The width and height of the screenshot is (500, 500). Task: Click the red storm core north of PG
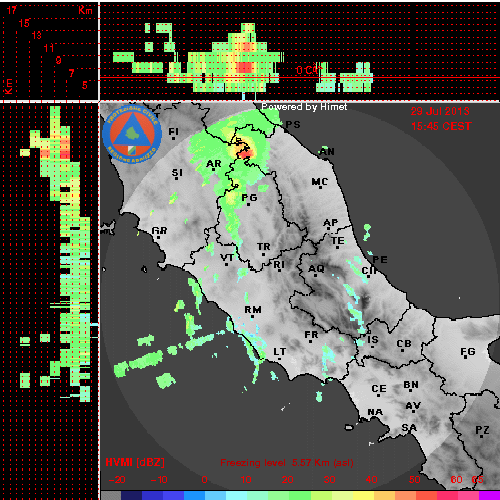tap(247, 153)
